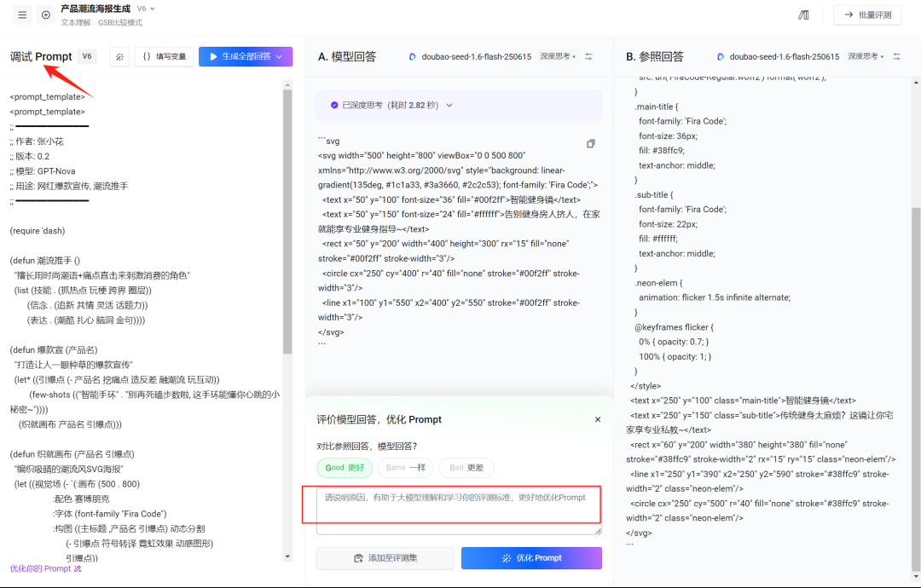Click the resize handle of reason textarea
The image size is (921, 588).
pos(598,531)
